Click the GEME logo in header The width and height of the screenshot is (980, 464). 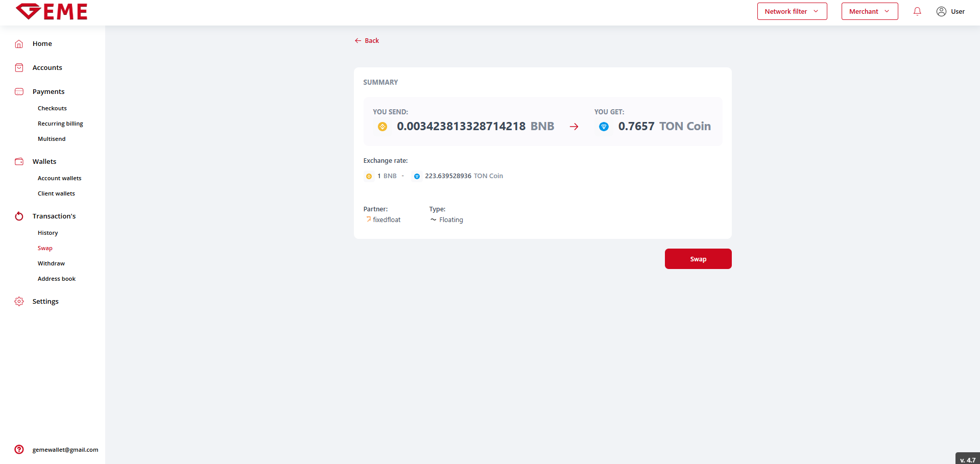coord(52,11)
